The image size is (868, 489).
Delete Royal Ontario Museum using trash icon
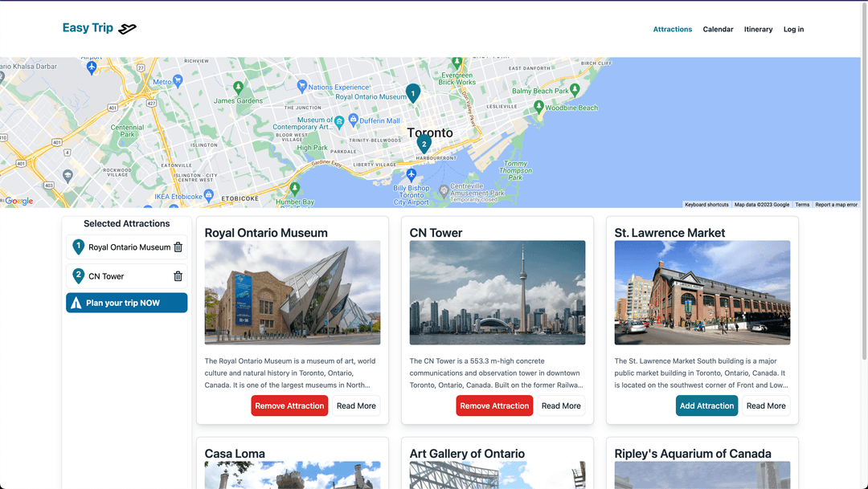pyautogui.click(x=178, y=247)
